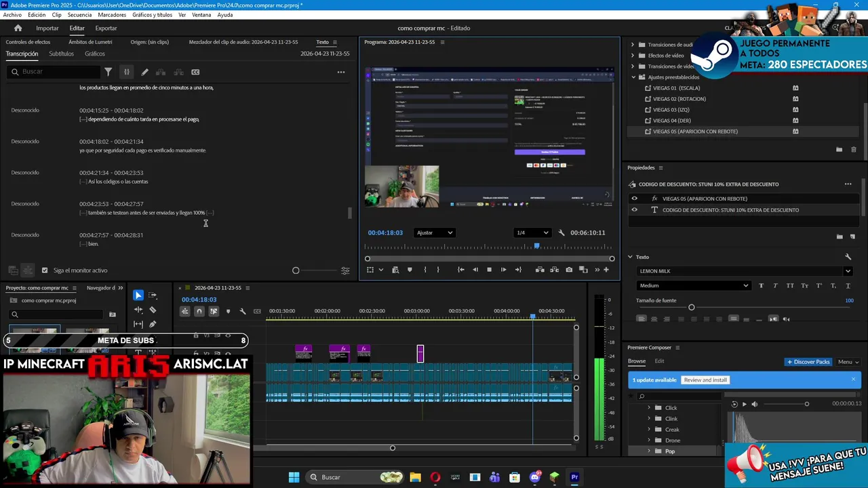Go to In point in Program monitor
The height and width of the screenshot is (488, 868).
[461, 270]
